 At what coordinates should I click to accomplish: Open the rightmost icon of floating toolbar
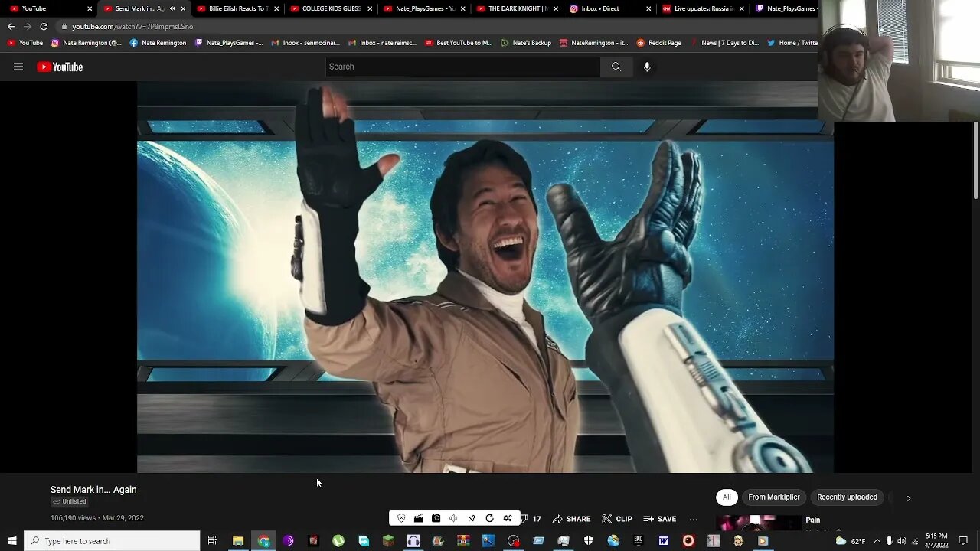(x=508, y=518)
